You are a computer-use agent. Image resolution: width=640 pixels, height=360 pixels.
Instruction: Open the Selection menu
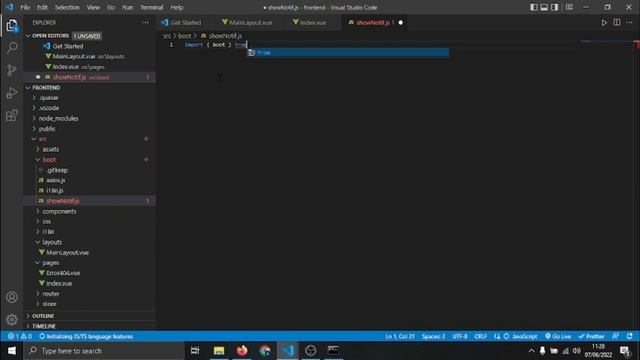point(67,7)
